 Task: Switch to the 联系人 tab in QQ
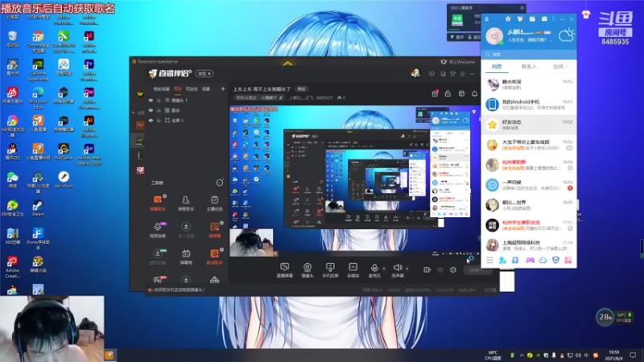(x=529, y=67)
